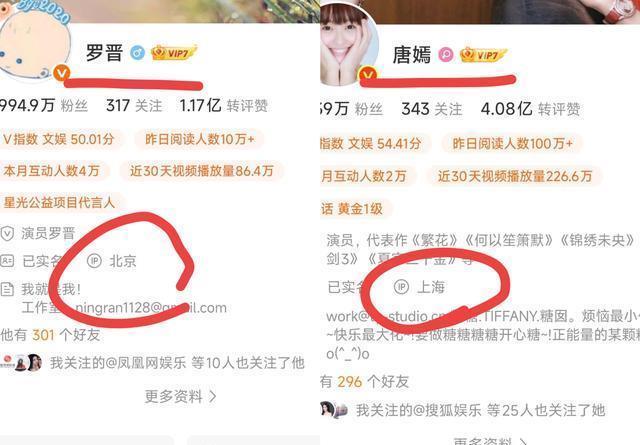The height and width of the screenshot is (445, 640).
Task: Open 唐嫣's 343 关注 following list
Action: click(432, 109)
